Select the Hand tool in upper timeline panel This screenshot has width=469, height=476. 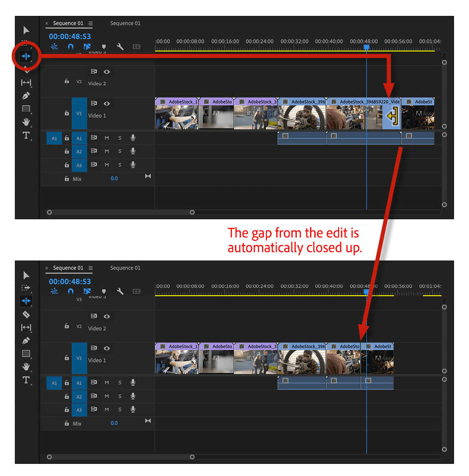pos(26,122)
